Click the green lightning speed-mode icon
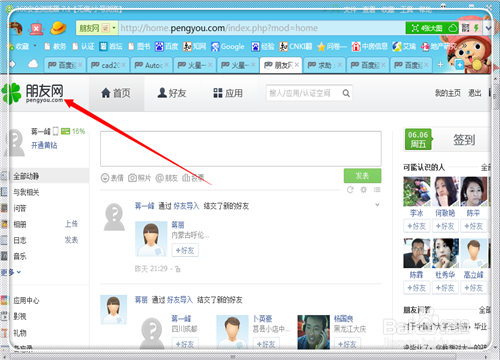Image resolution: width=500 pixels, height=360 pixels. tap(476, 28)
